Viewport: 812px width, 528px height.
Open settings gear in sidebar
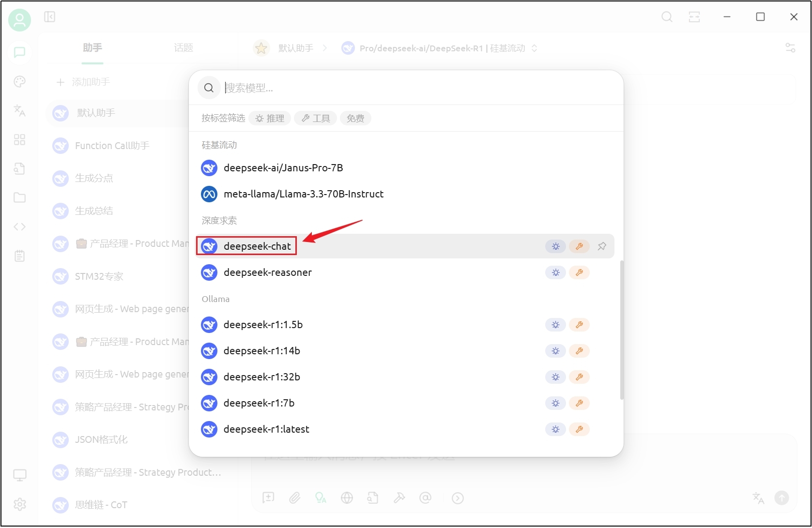pos(19,504)
